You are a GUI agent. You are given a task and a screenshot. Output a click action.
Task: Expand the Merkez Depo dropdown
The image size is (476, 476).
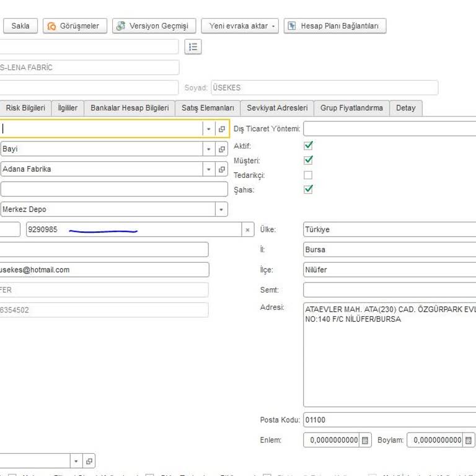pyautogui.click(x=221, y=209)
